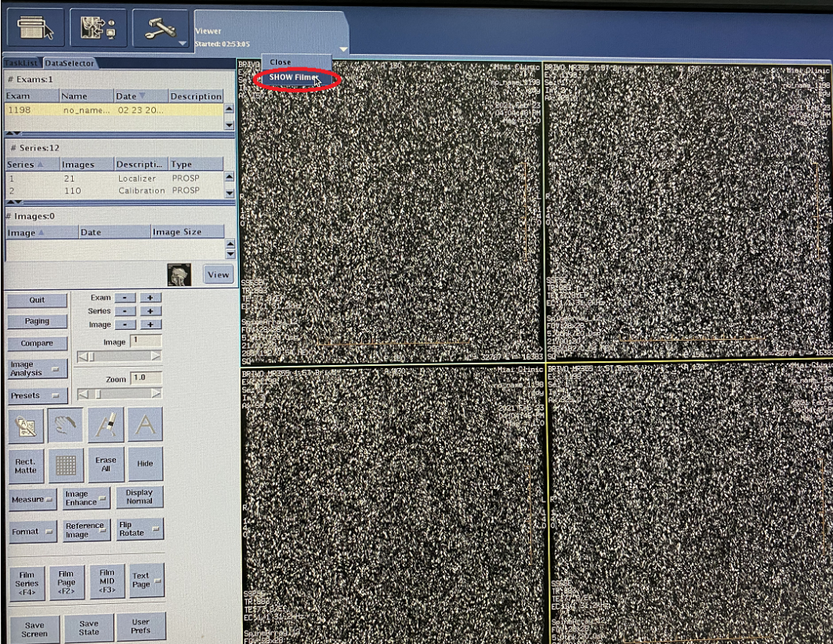This screenshot has height=644, width=833.
Task: Click the Zoom value input field
Action: click(146, 378)
